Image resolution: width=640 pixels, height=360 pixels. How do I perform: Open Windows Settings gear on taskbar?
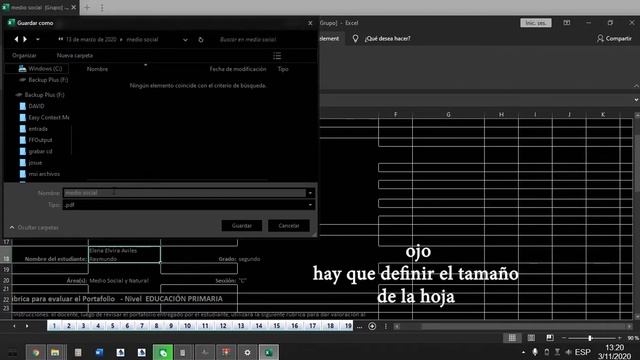point(247,352)
